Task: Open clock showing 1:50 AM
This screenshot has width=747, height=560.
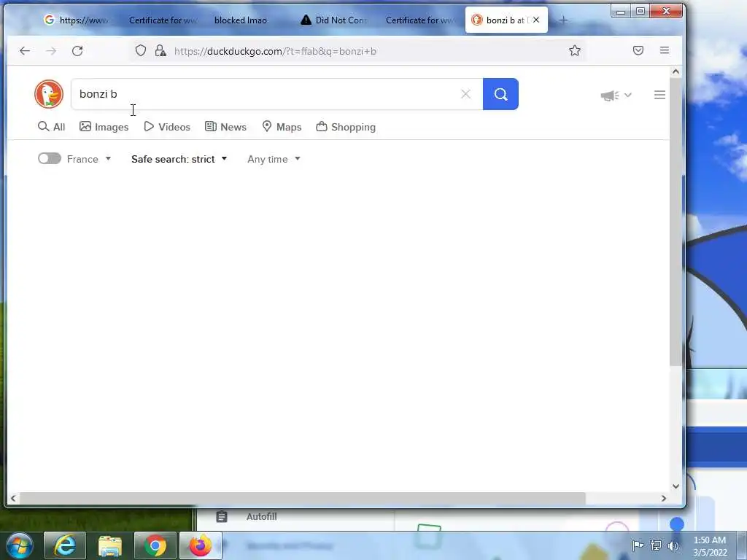Action: 710,546
